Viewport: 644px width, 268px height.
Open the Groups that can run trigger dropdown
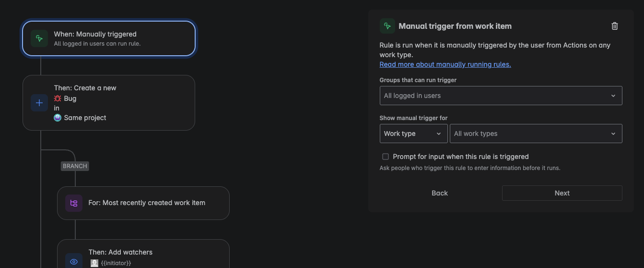tap(501, 96)
